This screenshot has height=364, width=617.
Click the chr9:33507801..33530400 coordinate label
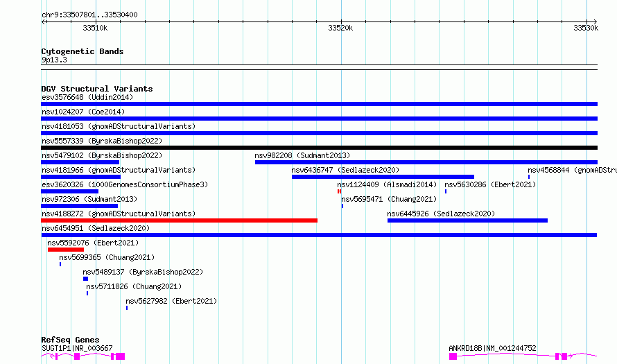tap(89, 15)
